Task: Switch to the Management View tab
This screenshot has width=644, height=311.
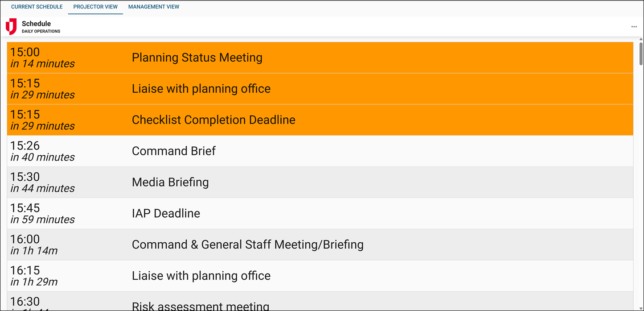Action: click(x=154, y=7)
